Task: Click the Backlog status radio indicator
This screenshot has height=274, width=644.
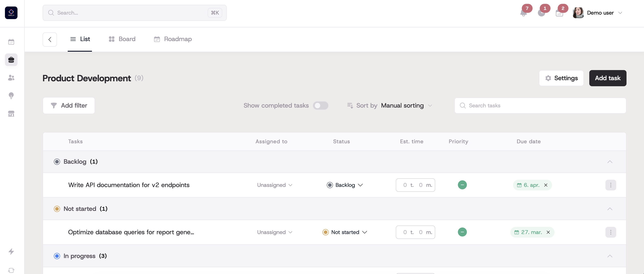Action: [57, 161]
